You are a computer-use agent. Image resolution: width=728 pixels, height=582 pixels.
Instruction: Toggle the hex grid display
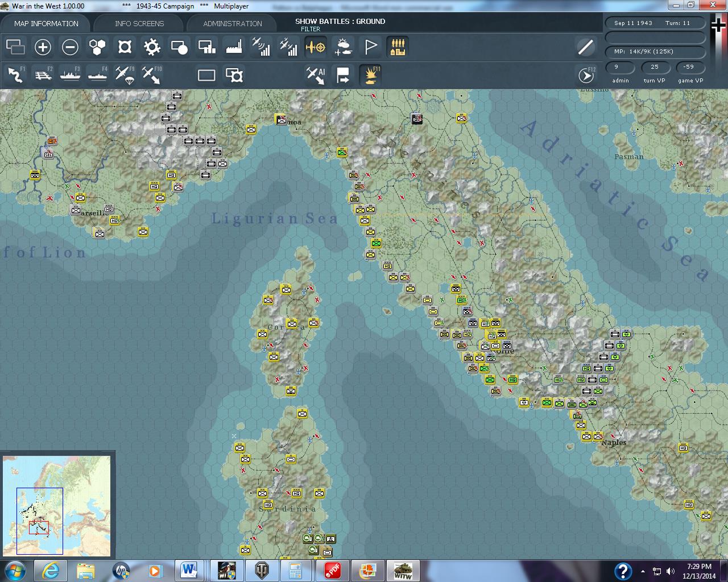(97, 47)
